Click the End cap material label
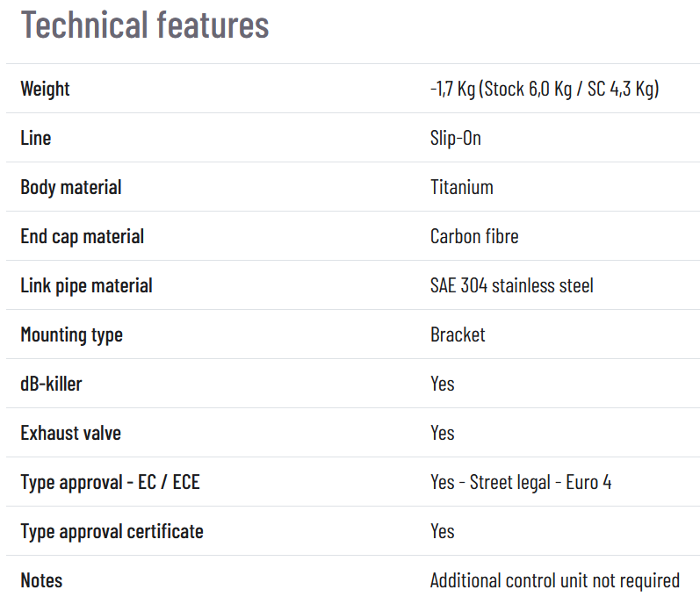700x597 pixels. click(83, 236)
